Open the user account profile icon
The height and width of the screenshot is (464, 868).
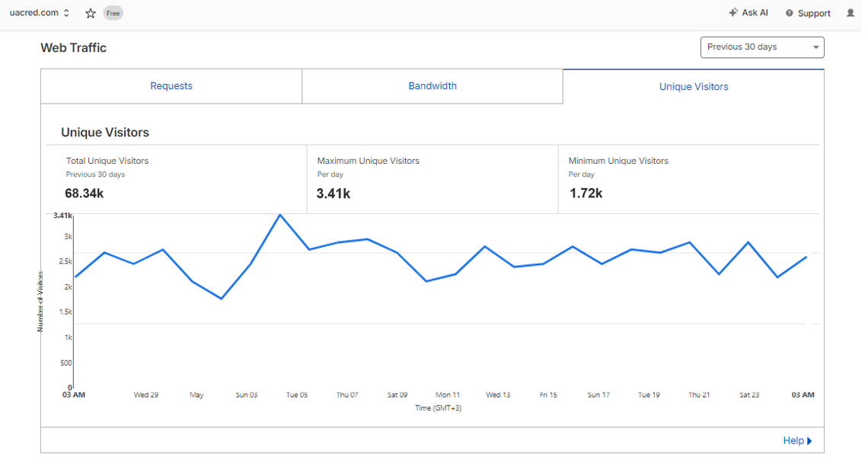point(850,13)
